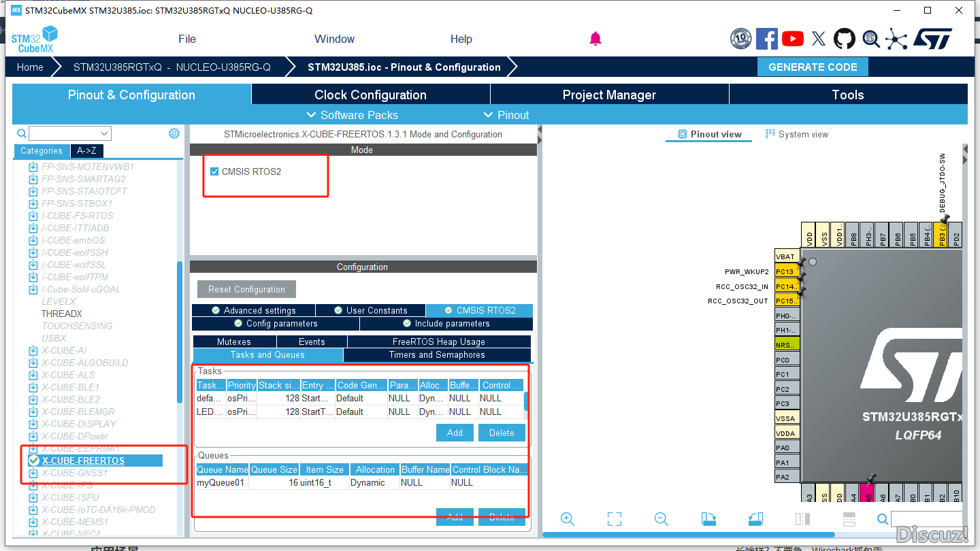Click the download icon next to X-CUBE-AI
The height and width of the screenshot is (551, 980).
[x=33, y=350]
